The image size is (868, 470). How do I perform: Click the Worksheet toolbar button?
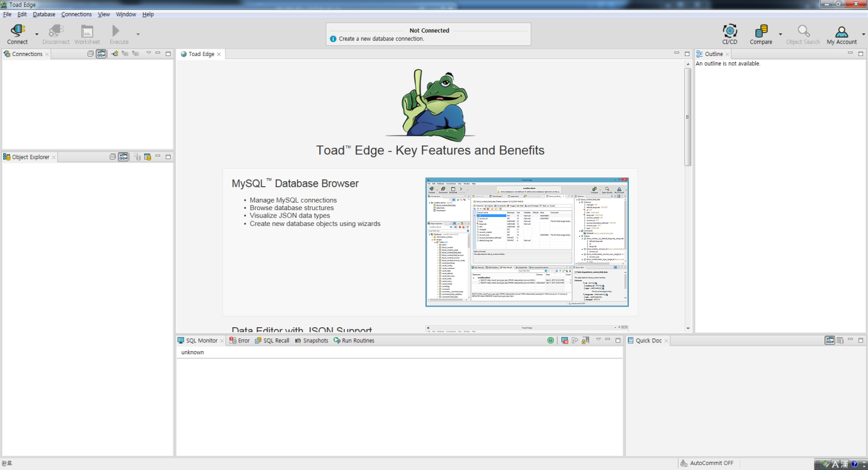(x=87, y=34)
